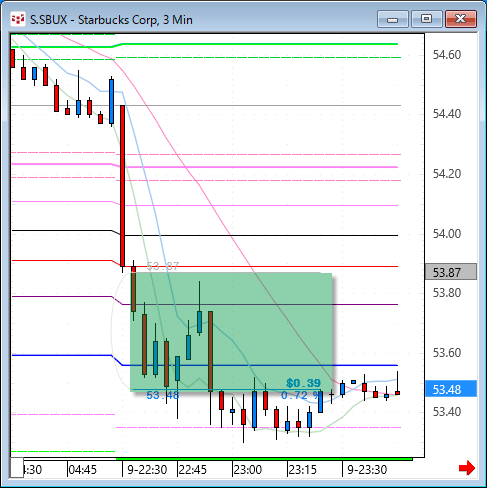Click the blue 53.48 last price marker
Viewport: 487px width, 488px height.
(x=451, y=389)
